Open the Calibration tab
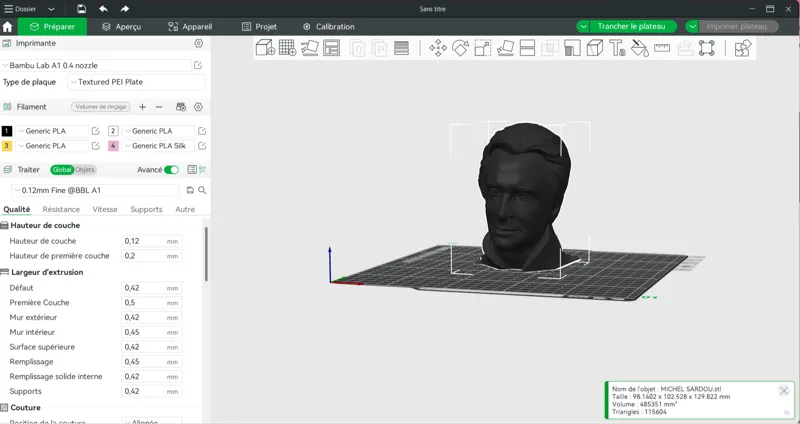 (x=329, y=27)
